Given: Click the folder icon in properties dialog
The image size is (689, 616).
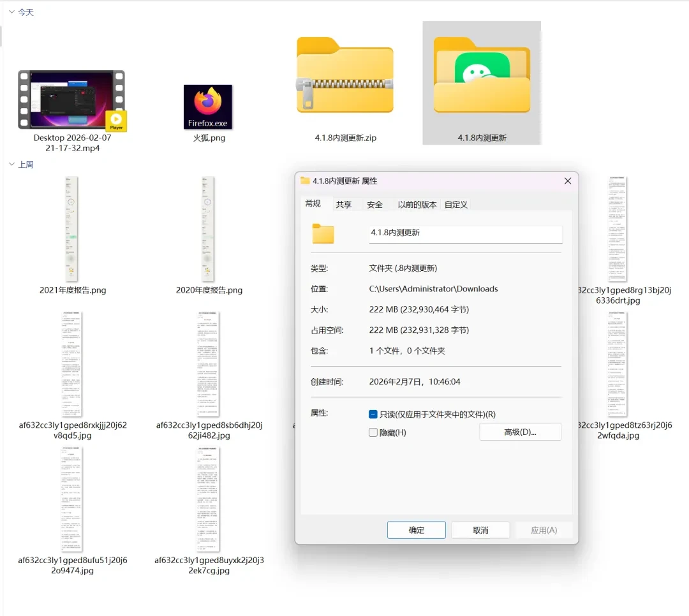Looking at the screenshot, I should [323, 233].
